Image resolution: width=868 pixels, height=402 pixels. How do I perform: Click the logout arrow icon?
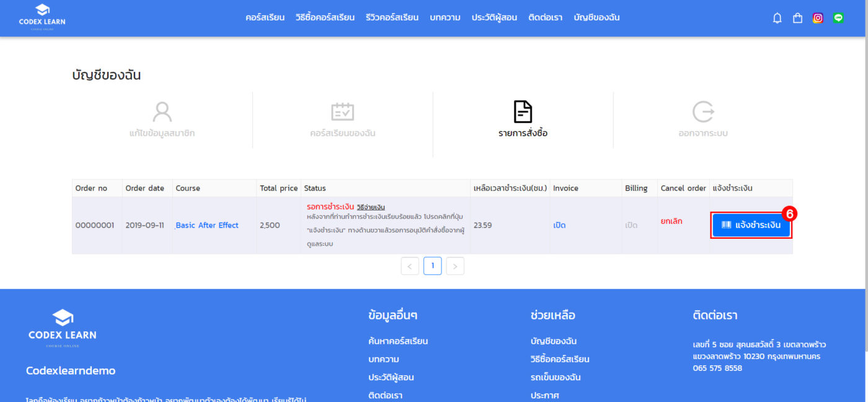703,112
